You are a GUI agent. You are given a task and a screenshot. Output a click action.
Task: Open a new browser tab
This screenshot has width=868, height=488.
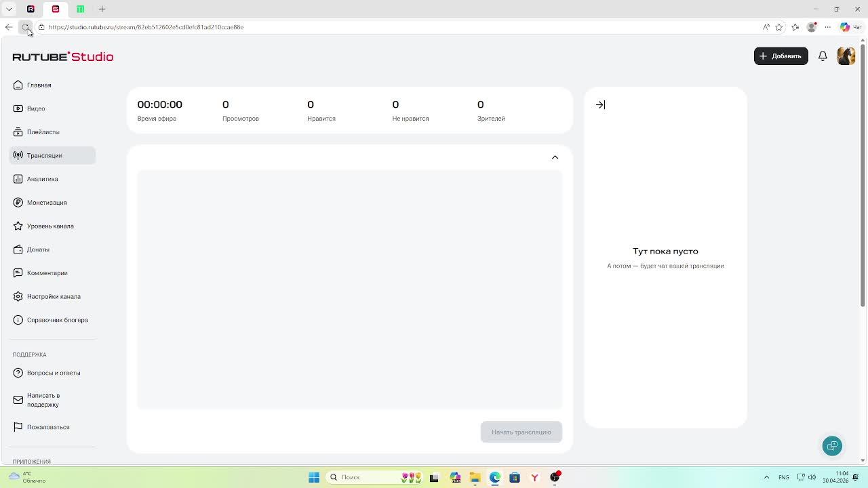pyautogui.click(x=102, y=9)
